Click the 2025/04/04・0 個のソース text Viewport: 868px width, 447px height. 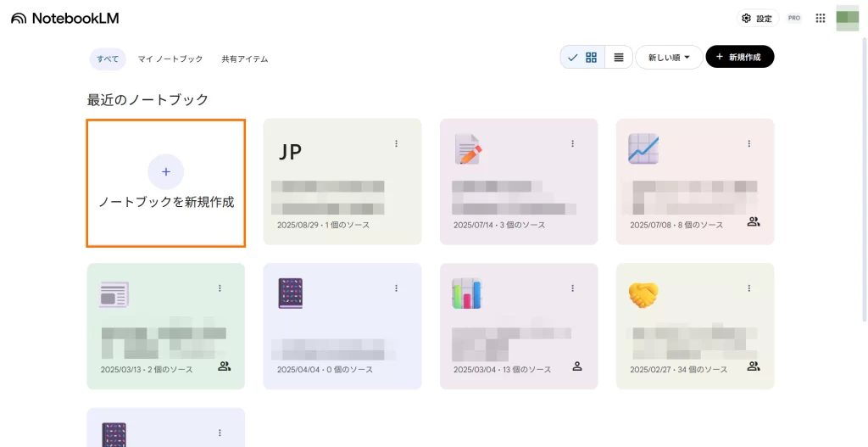[x=325, y=370]
